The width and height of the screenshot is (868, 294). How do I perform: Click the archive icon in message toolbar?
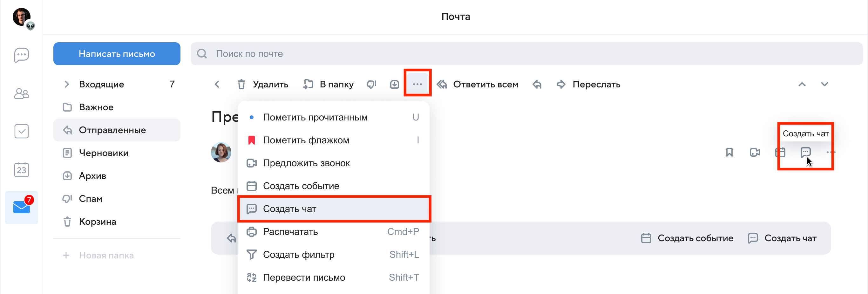[394, 84]
